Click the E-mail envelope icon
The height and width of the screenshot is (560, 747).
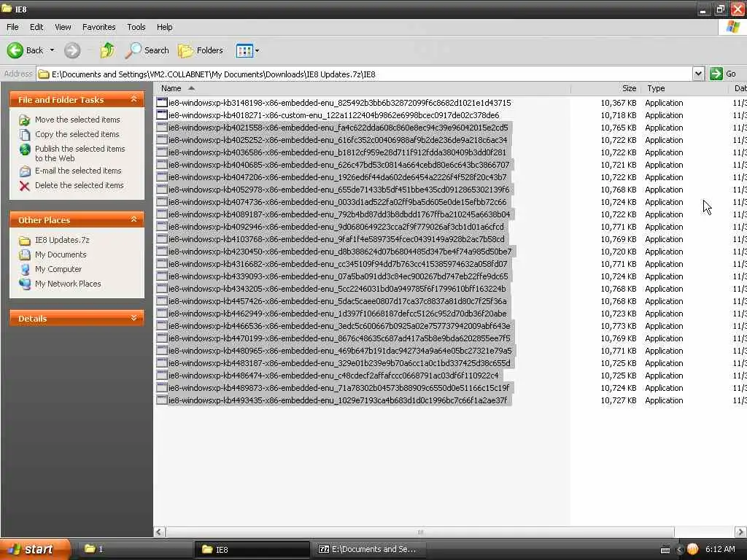(x=25, y=171)
